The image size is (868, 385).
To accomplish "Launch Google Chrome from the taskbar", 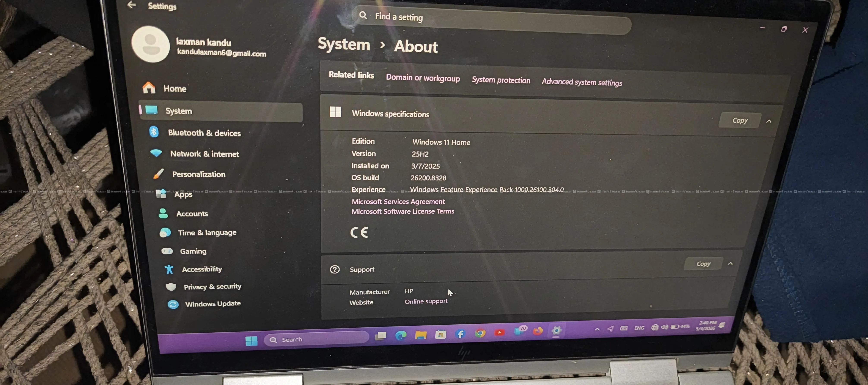I will pos(480,333).
